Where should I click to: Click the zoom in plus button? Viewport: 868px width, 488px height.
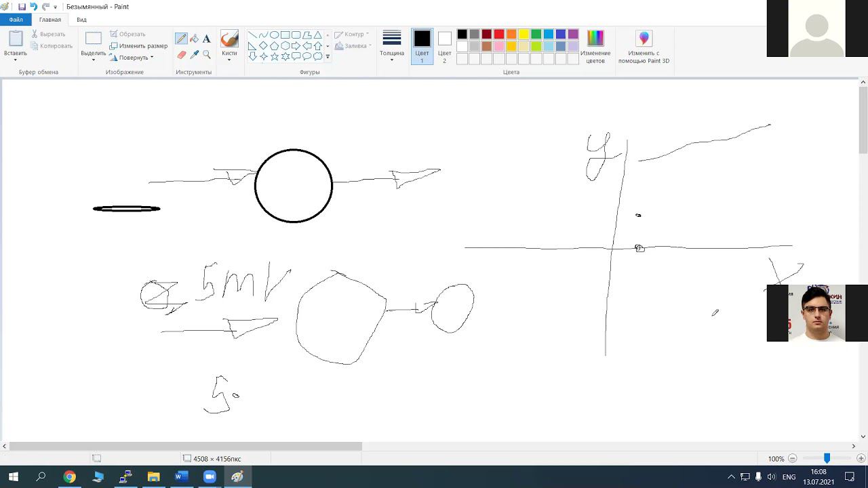[861, 459]
